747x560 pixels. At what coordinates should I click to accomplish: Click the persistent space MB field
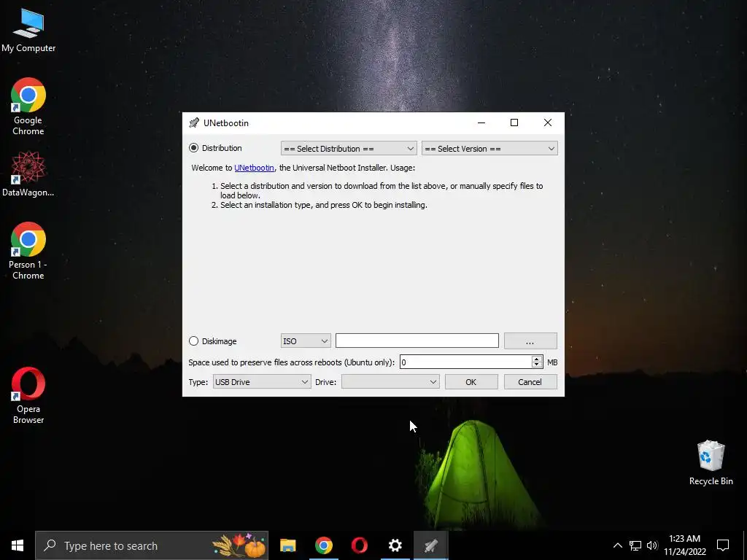tap(465, 362)
